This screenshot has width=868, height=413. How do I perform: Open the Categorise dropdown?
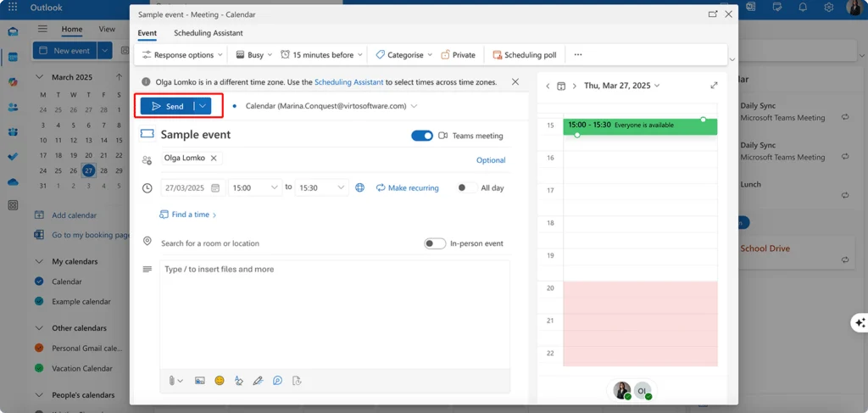[x=404, y=55]
